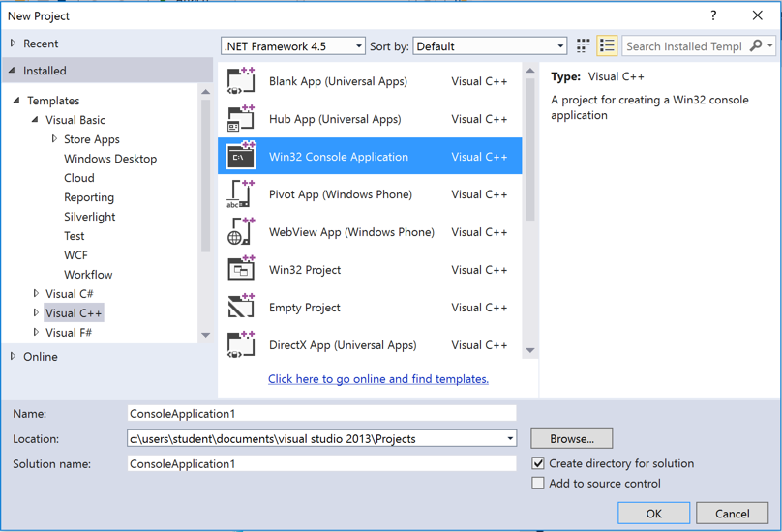
Task: Click the Empty Project template icon
Action: tap(241, 308)
